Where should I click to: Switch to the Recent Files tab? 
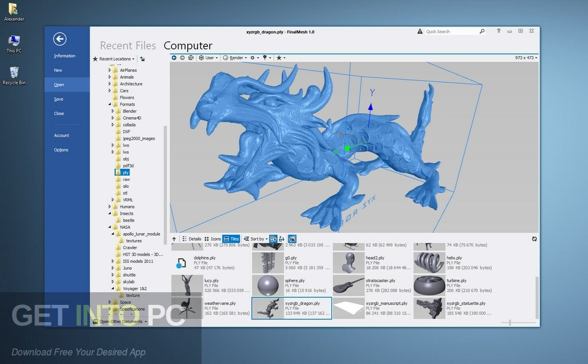point(128,46)
